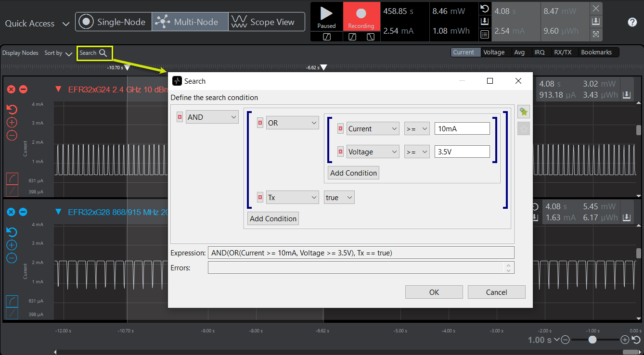
Task: Open the Voltage parameter dropdown
Action: (373, 152)
